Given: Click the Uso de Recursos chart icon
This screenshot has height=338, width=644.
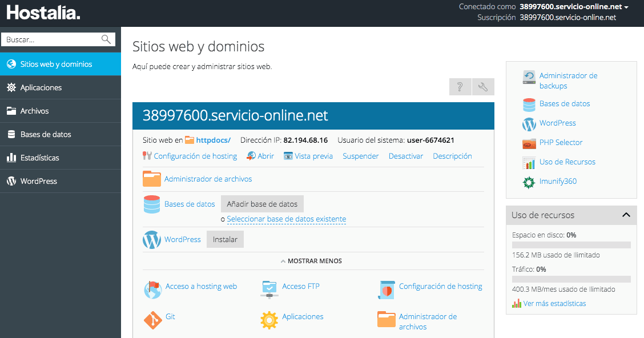Looking at the screenshot, I should (529, 163).
